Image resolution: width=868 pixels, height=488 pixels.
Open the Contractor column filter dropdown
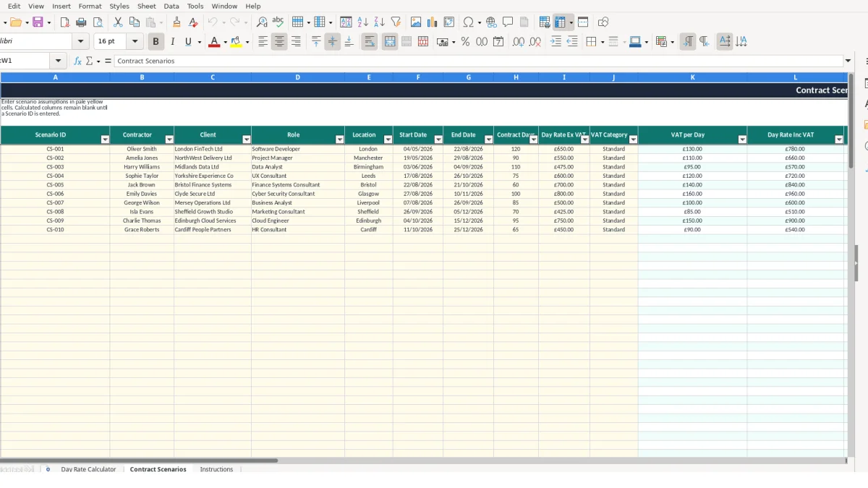(x=170, y=139)
